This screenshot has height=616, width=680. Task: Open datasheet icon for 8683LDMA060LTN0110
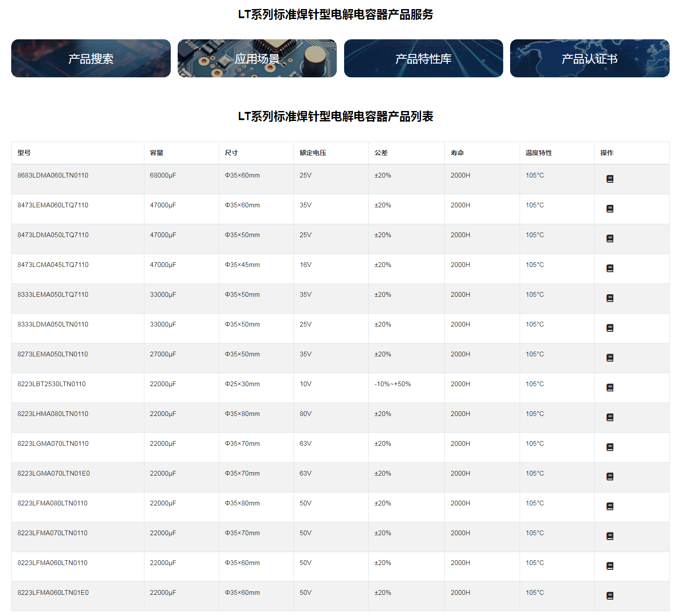610,179
